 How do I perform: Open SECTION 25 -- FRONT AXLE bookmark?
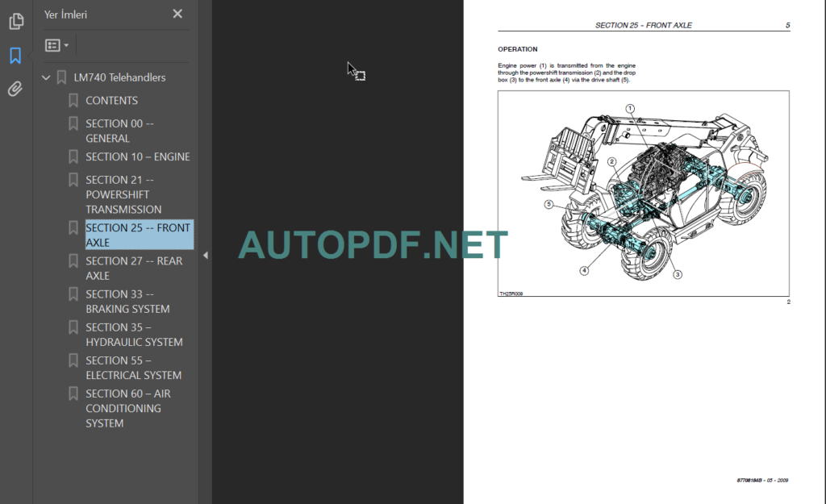click(138, 235)
